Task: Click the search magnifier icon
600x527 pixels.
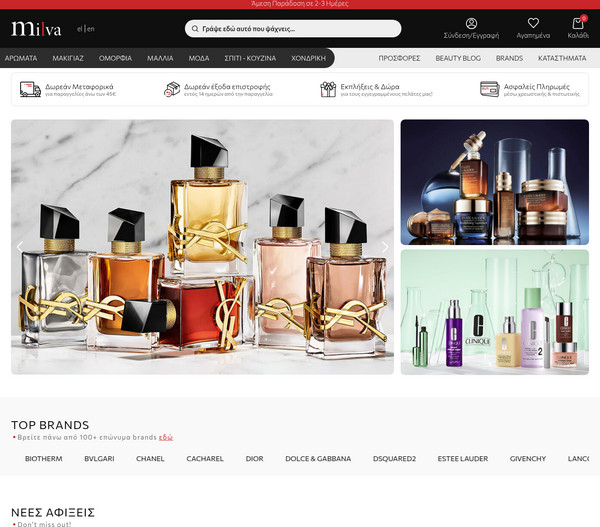Action: (x=195, y=29)
